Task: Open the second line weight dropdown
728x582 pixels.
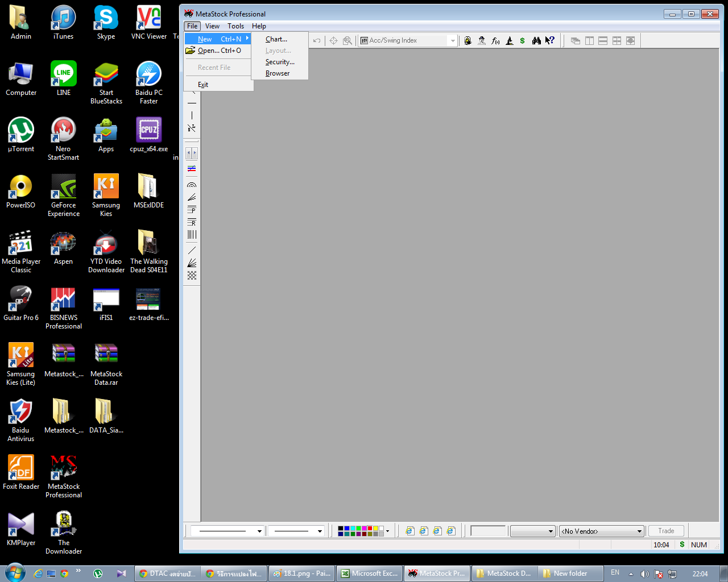Action: click(x=320, y=531)
